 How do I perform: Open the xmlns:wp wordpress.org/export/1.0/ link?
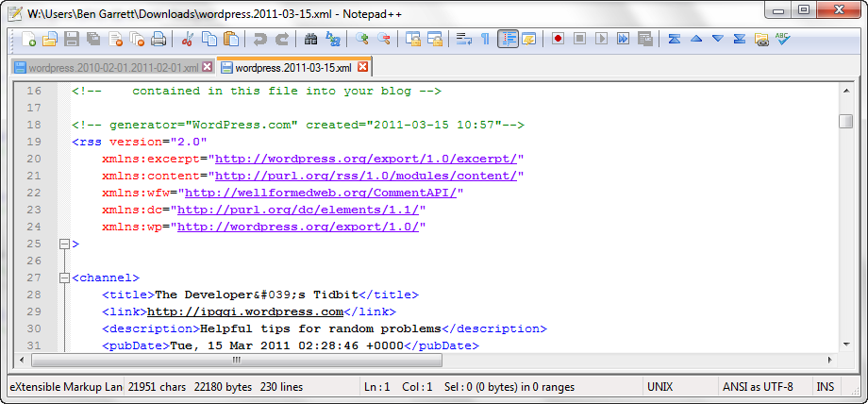[x=298, y=227]
